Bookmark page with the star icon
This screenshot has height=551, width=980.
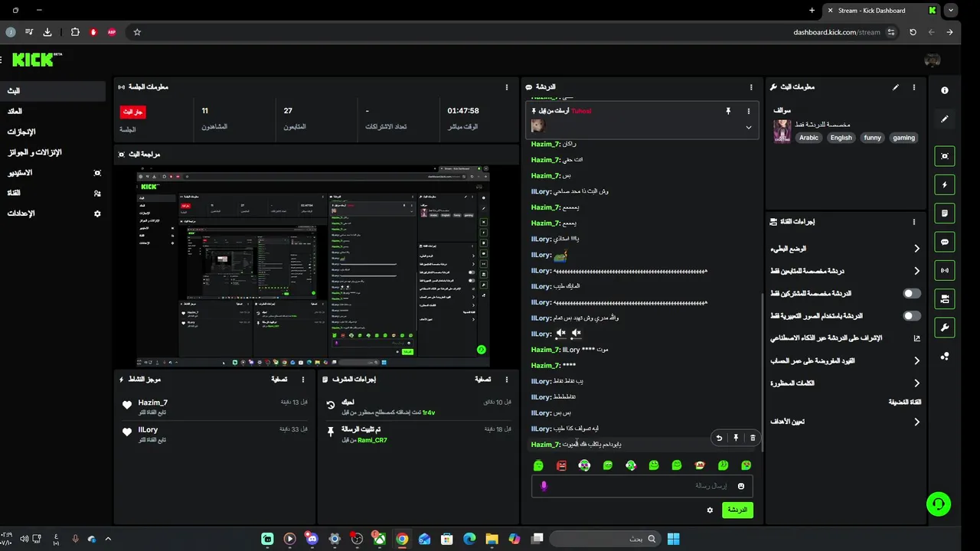point(137,32)
